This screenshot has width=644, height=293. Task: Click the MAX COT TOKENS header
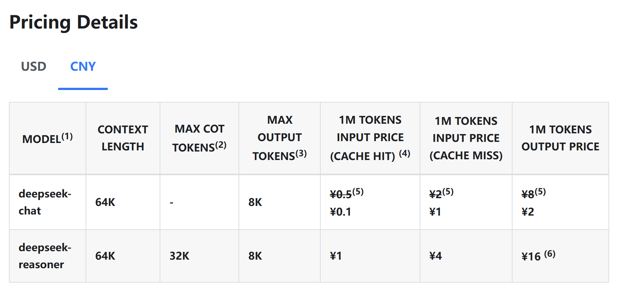tap(199, 138)
